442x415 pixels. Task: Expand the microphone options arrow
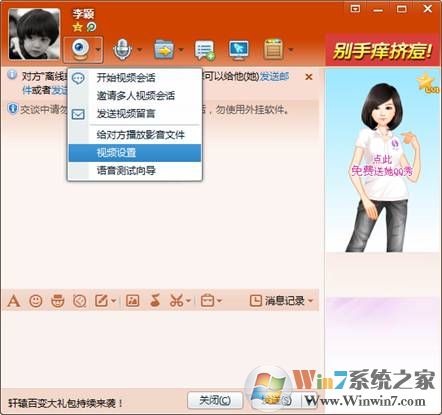click(x=140, y=50)
